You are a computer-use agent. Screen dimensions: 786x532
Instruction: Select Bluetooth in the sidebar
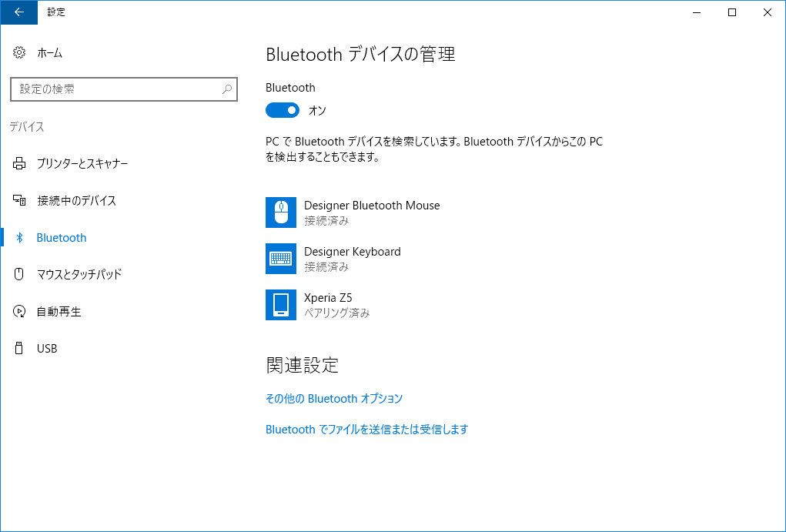point(62,238)
